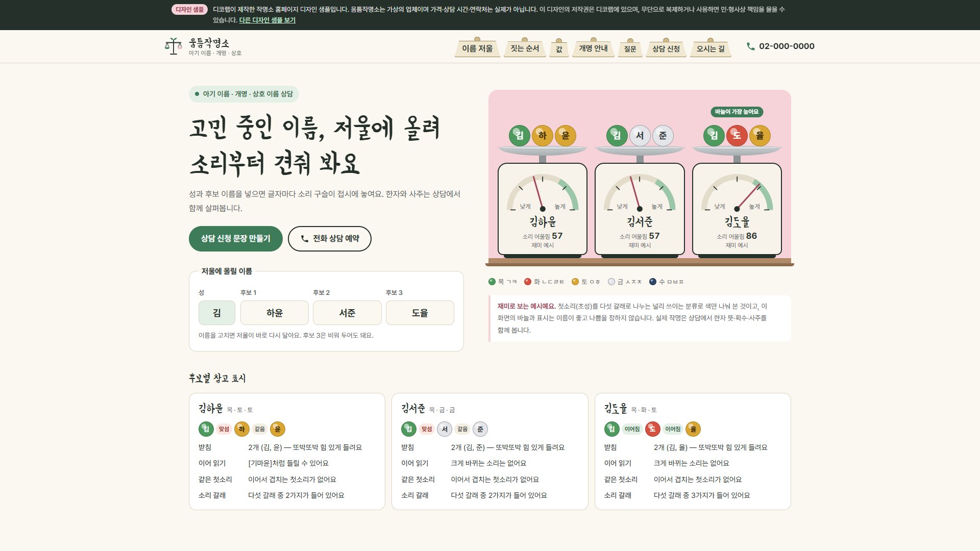Click the green 김 bead in the 김서준 card
980x551 pixels.
(409, 429)
